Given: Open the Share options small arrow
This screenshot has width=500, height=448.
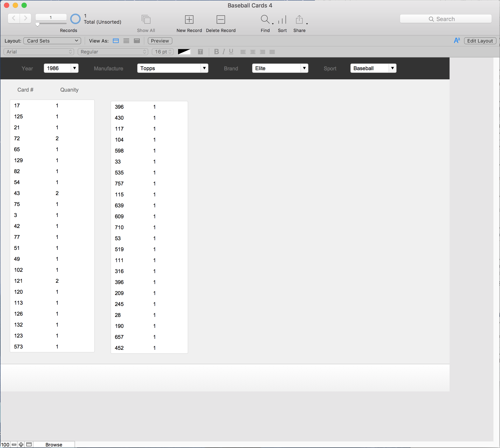Looking at the screenshot, I should click(307, 24).
